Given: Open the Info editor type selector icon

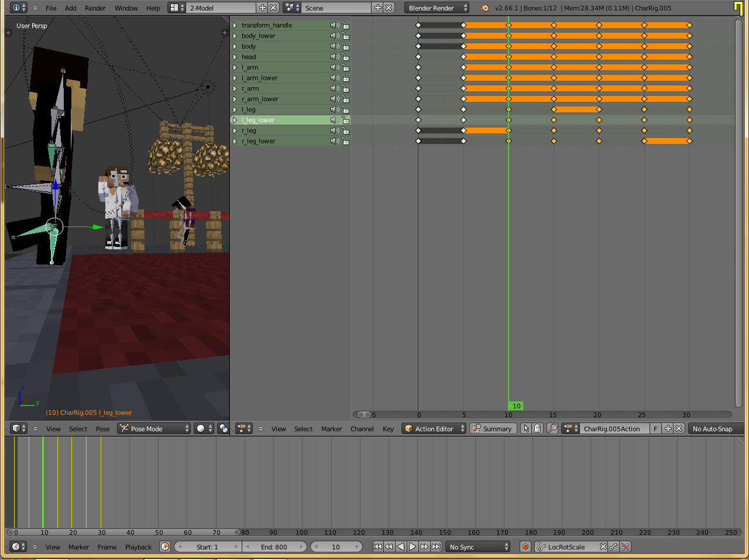Looking at the screenshot, I should [x=19, y=8].
